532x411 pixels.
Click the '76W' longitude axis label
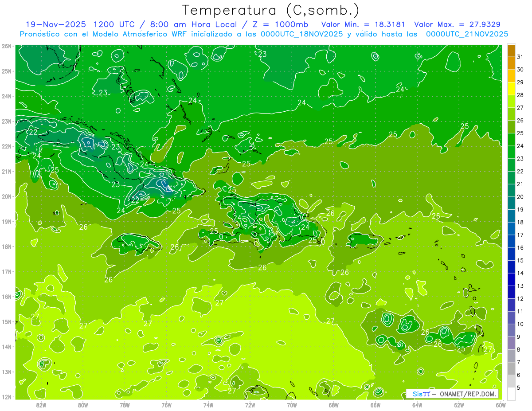click(x=166, y=405)
